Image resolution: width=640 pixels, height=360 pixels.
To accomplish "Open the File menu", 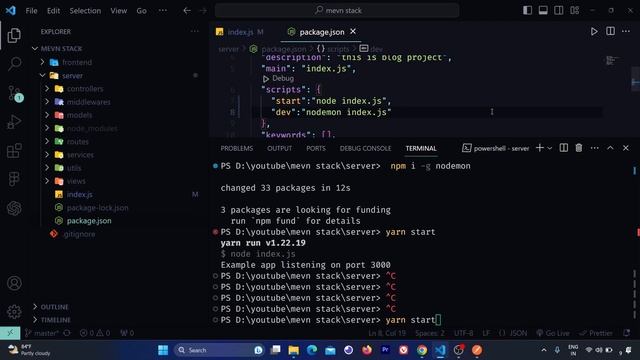I will (31, 11).
